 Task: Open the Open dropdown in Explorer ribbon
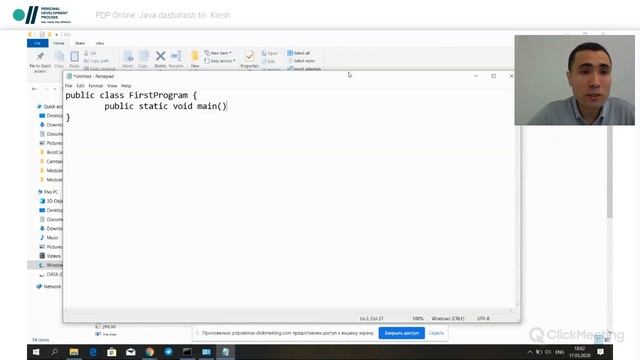click(x=270, y=53)
